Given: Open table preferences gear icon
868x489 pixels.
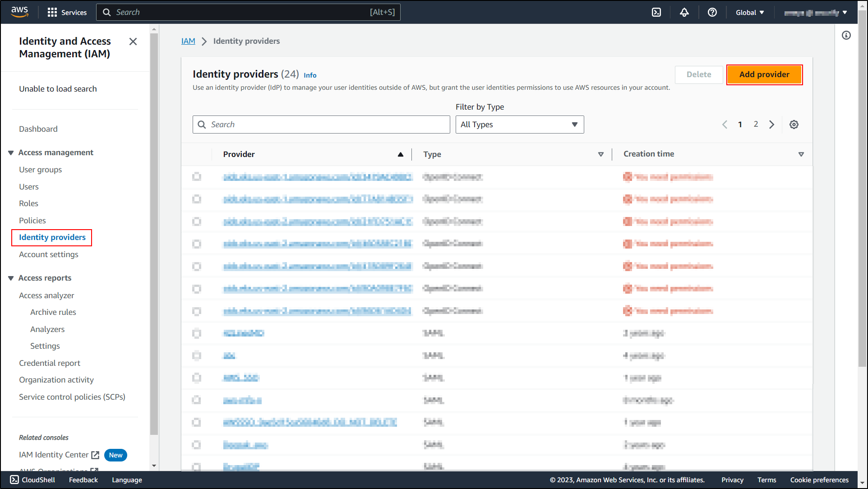Looking at the screenshot, I should coord(794,125).
